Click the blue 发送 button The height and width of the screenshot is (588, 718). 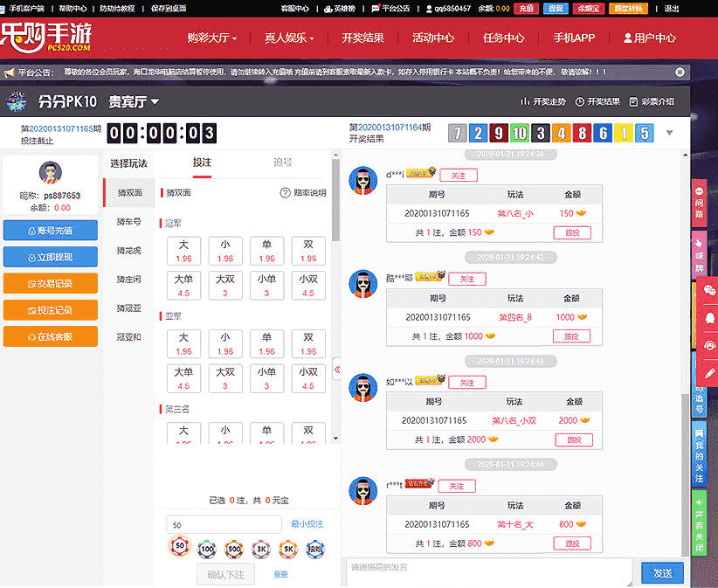(663, 573)
